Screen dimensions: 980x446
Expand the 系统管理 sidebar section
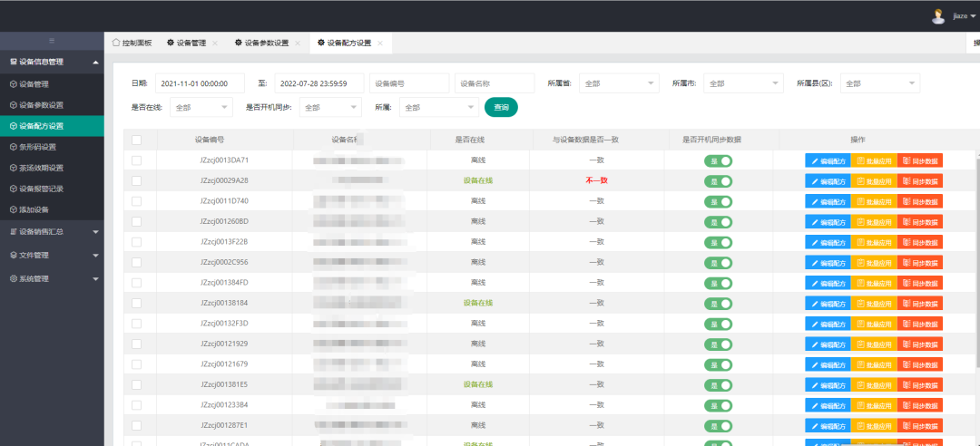(51, 278)
